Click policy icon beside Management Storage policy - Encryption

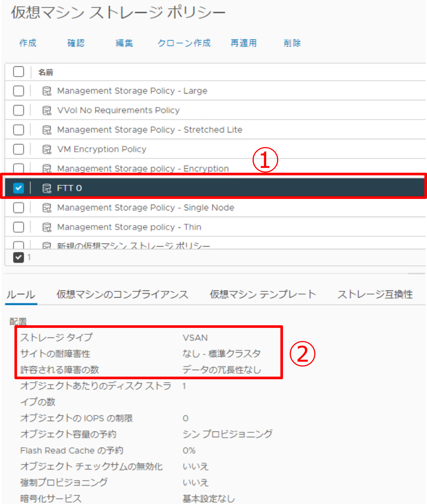(x=47, y=168)
